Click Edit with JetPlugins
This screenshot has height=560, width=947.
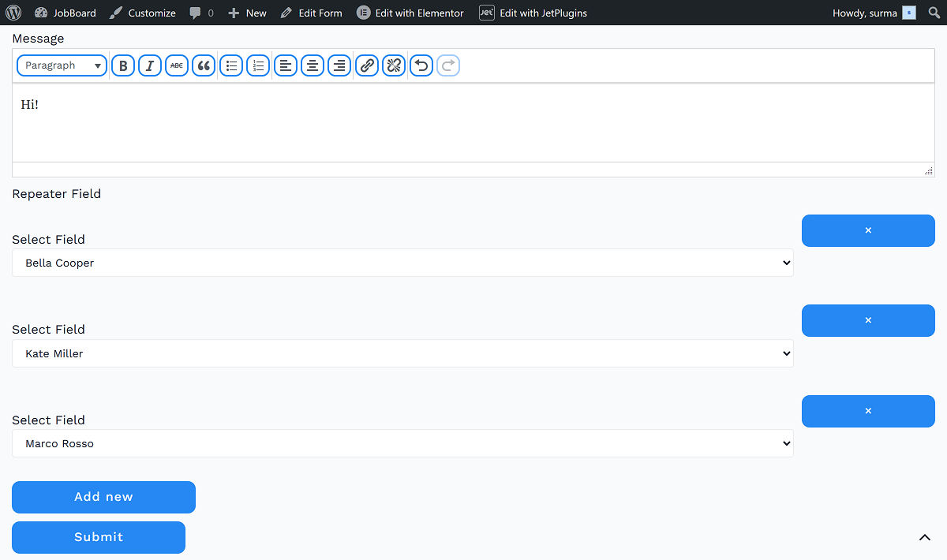(x=533, y=13)
